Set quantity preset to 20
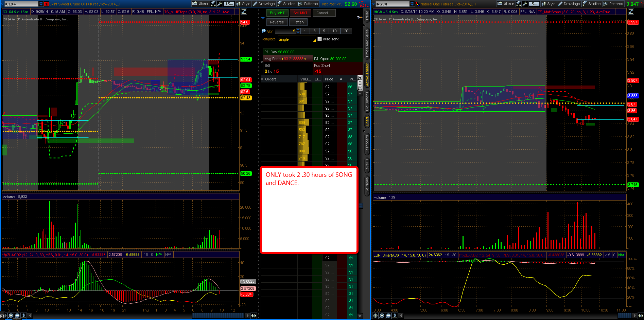The height and width of the screenshot is (320, 644). tap(346, 31)
